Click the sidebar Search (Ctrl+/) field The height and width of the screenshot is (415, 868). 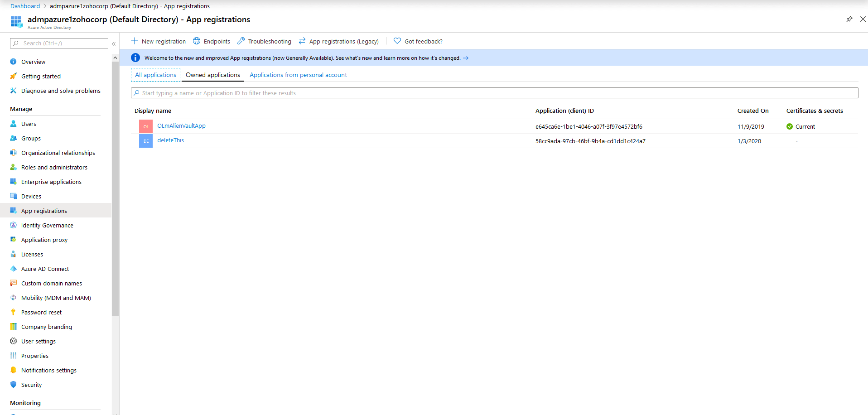pyautogui.click(x=59, y=43)
